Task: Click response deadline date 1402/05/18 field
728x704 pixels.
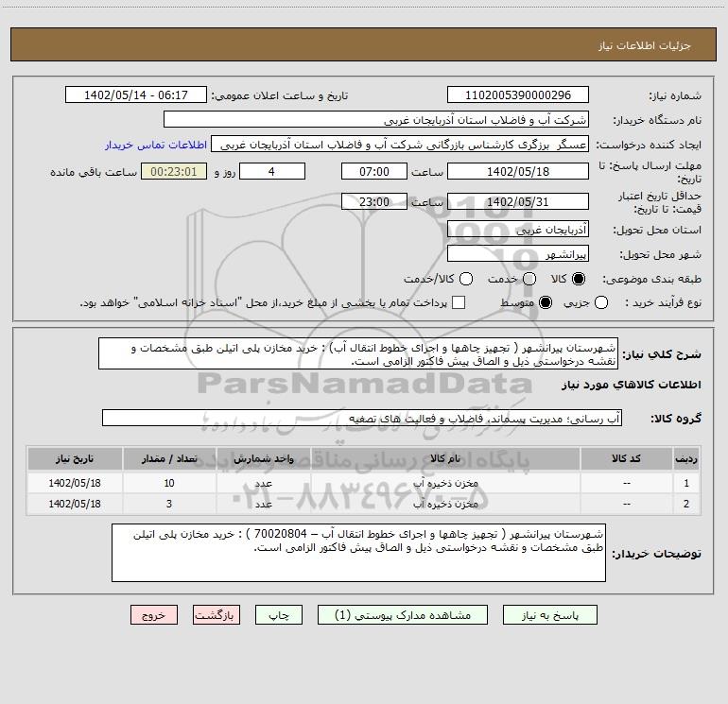Action: point(518,171)
